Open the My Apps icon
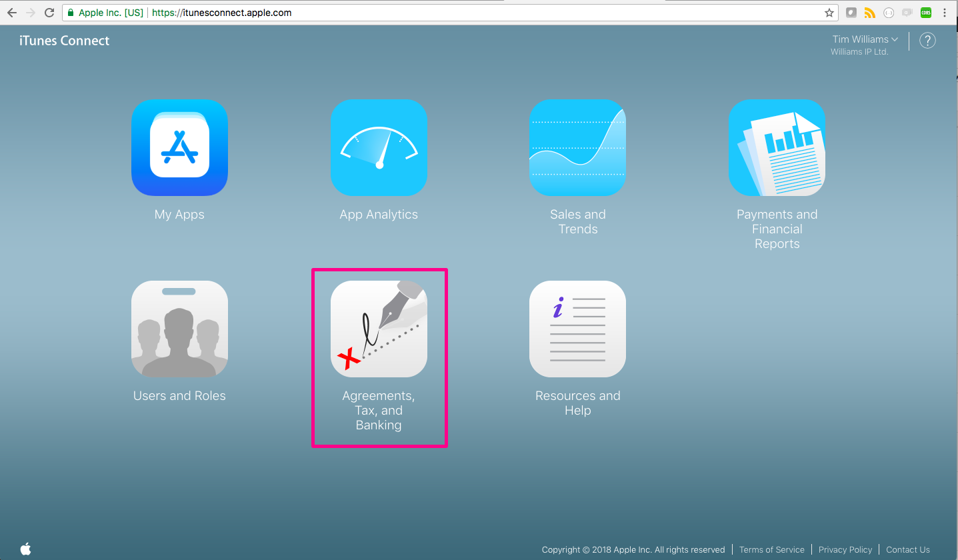 point(179,148)
